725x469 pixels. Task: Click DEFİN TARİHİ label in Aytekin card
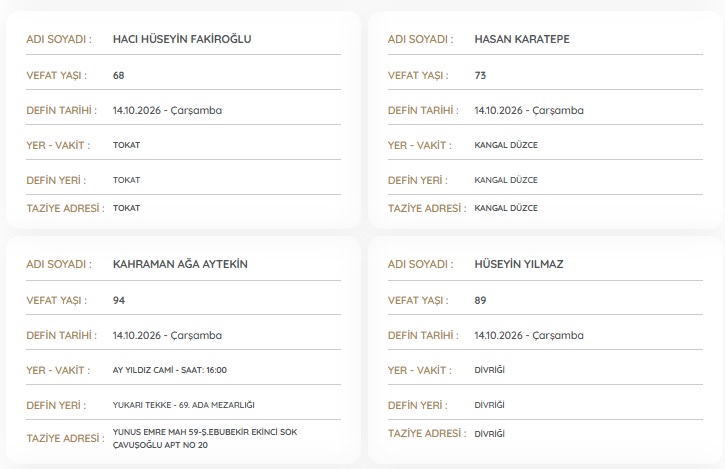pos(61,335)
